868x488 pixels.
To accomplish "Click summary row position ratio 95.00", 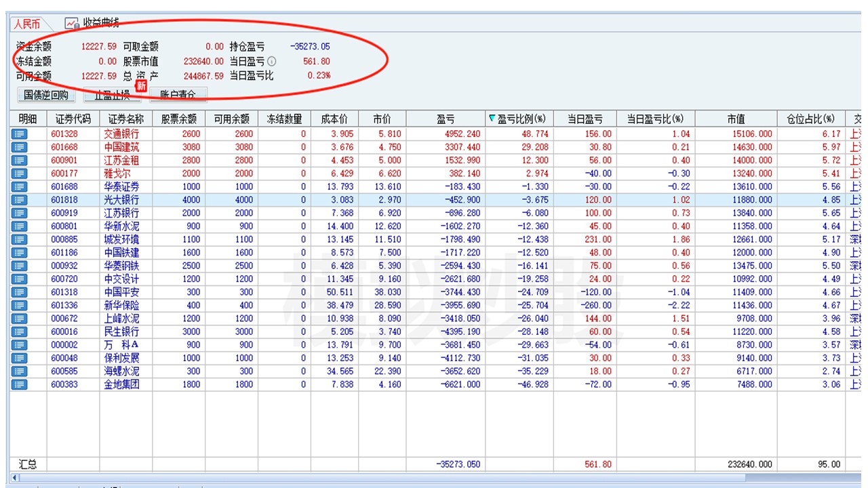I will click(x=829, y=464).
